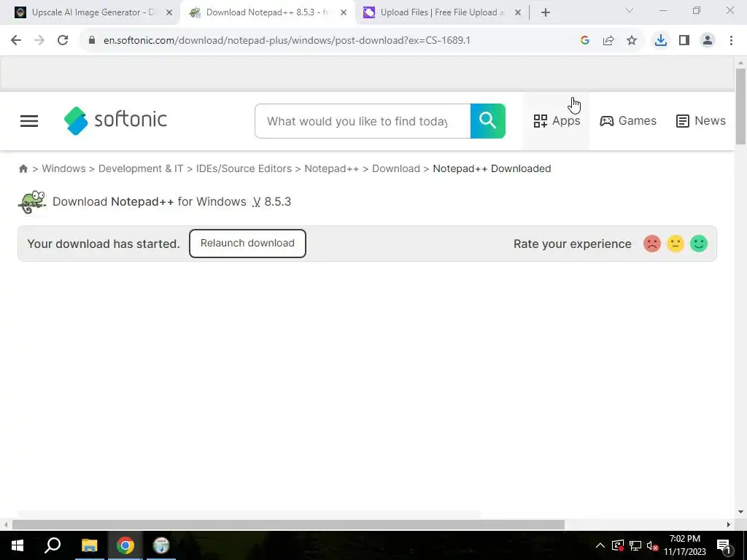Click the blue search magnifier button
747x560 pixels.
pyautogui.click(x=488, y=121)
